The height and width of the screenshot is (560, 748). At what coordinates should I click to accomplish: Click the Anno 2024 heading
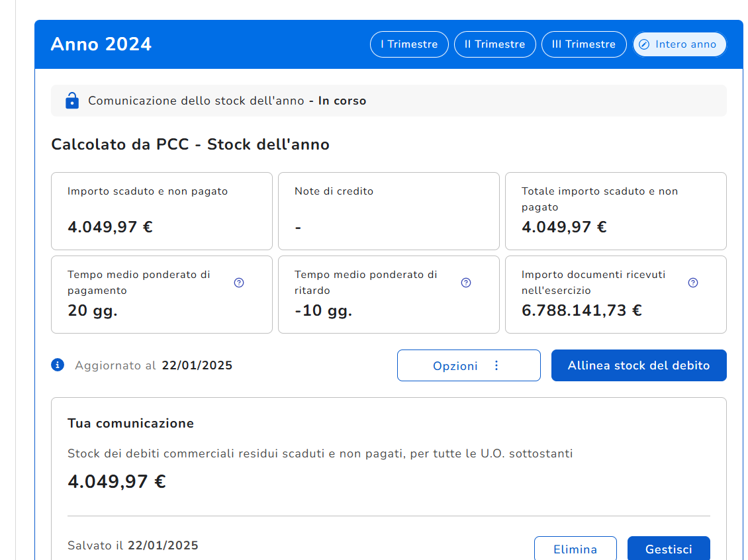tap(101, 44)
